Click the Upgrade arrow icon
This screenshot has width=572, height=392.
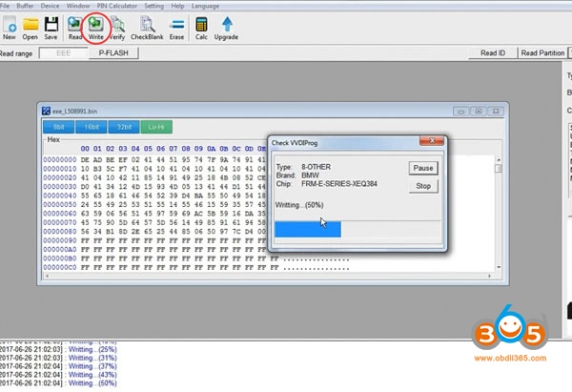226,28
